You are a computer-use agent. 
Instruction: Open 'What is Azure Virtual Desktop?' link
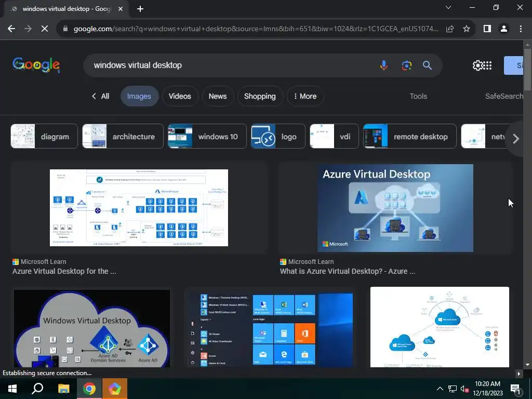348,271
